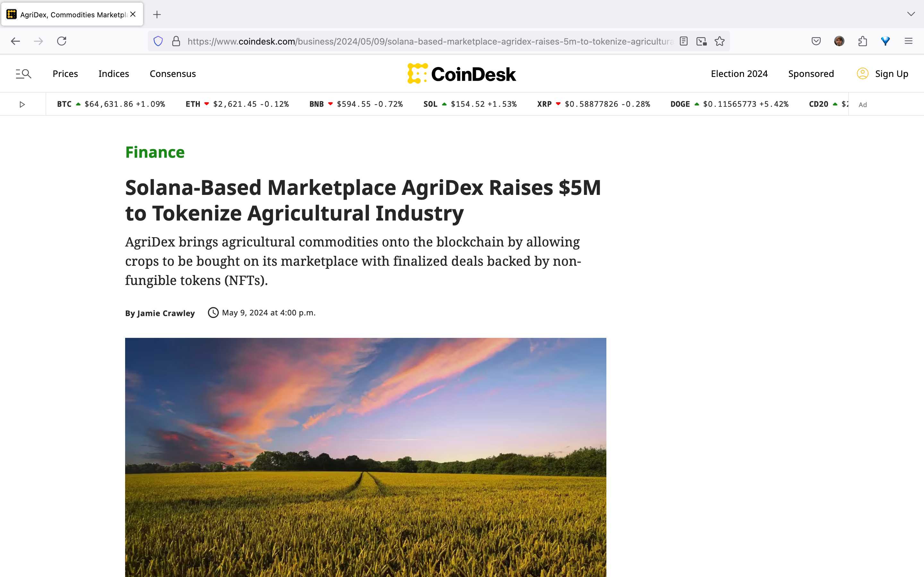
Task: Expand the list all tabs chevron
Action: [911, 14]
